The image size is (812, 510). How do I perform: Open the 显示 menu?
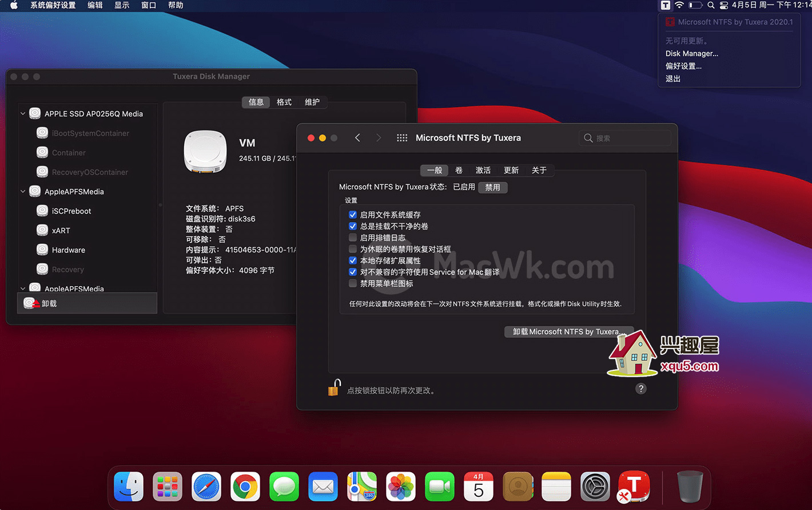click(x=122, y=5)
